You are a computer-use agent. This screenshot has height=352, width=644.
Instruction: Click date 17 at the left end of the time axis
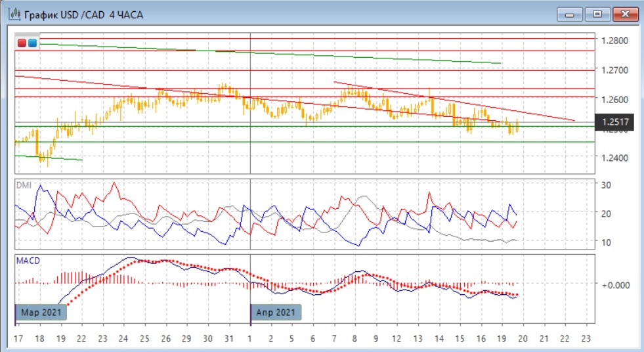[17, 338]
